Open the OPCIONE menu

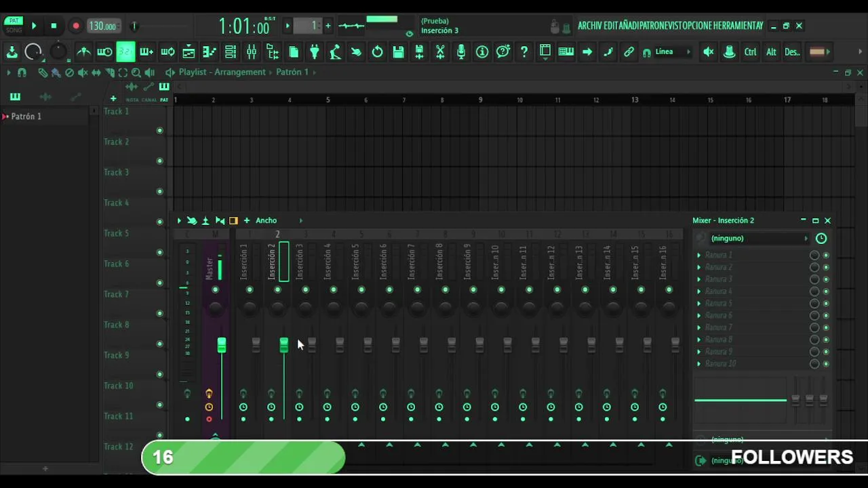click(697, 26)
